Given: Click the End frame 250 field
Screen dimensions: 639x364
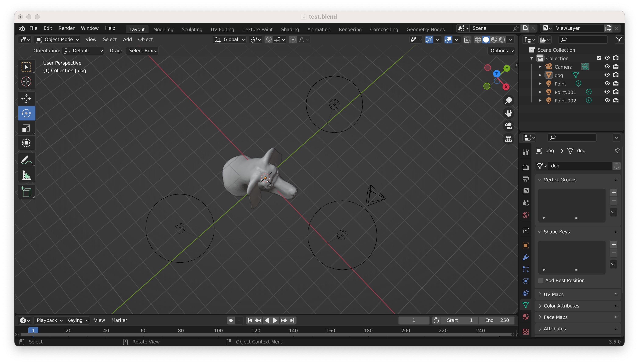Looking at the screenshot, I should click(x=497, y=320).
